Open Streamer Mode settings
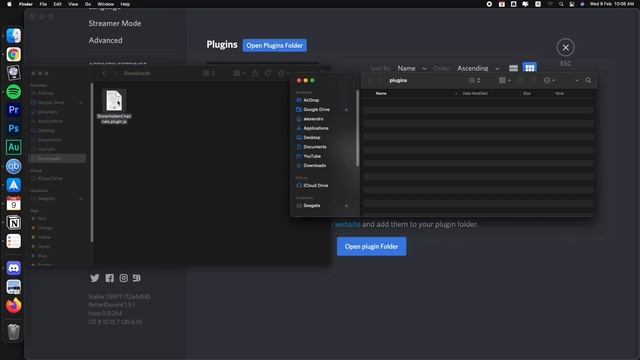This screenshot has width=640, height=360. coord(115,23)
